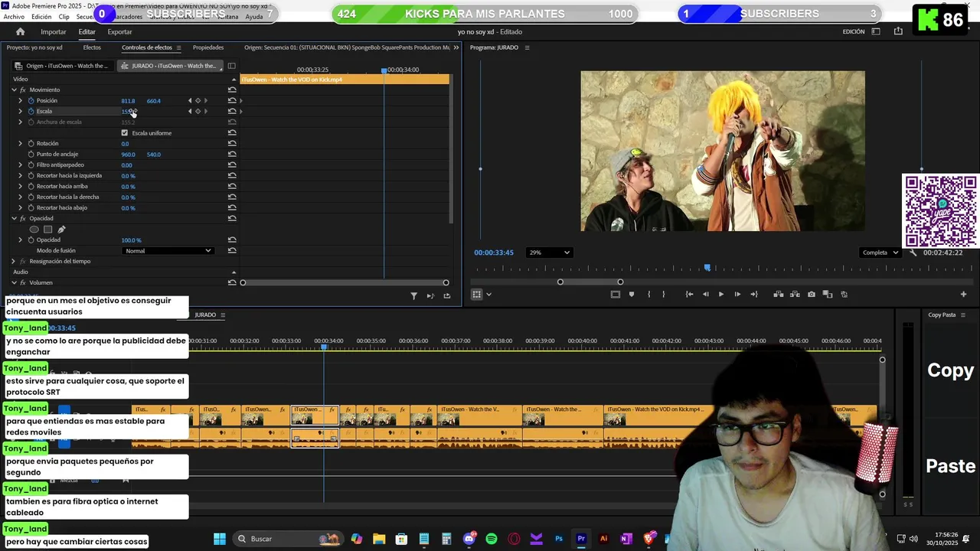
Task: Edit the Opacidad 100.0 % value
Action: [131, 240]
